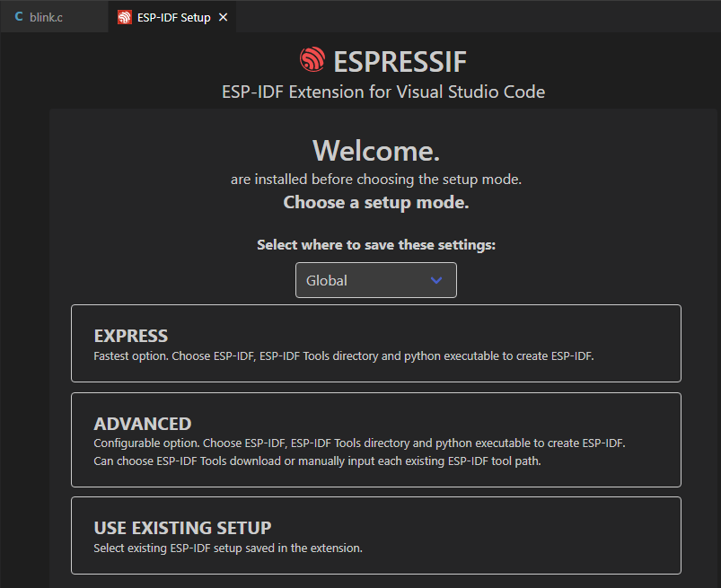The image size is (721, 588).
Task: Select the ESP-IDF Setup tab
Action: point(172,17)
